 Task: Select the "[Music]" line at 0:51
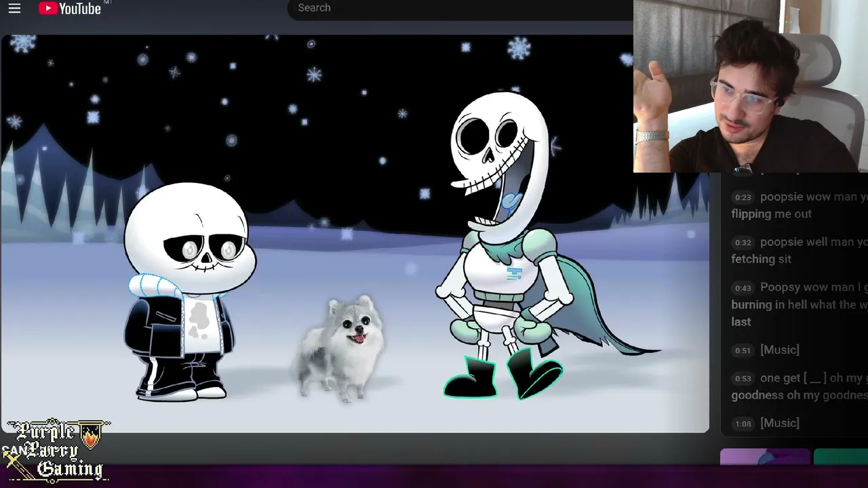[x=780, y=350]
